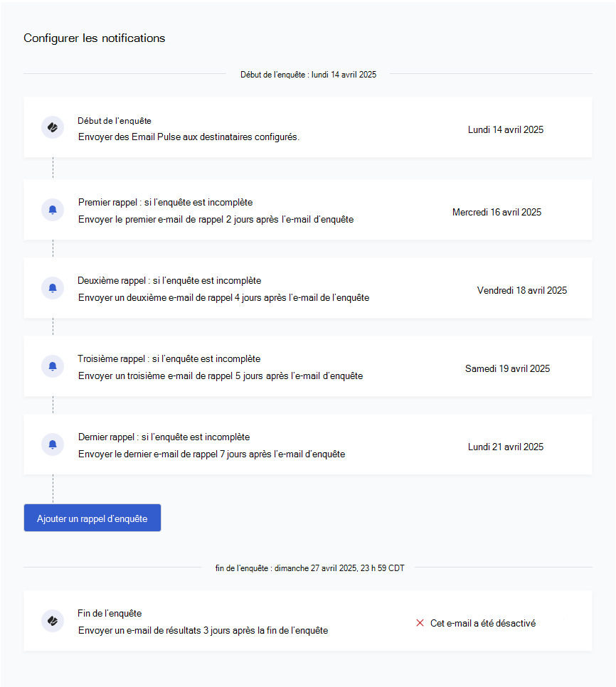616x687 pixels.
Task: Click the Pulse icon next to Fin de l'enquête
Action: click(x=52, y=621)
